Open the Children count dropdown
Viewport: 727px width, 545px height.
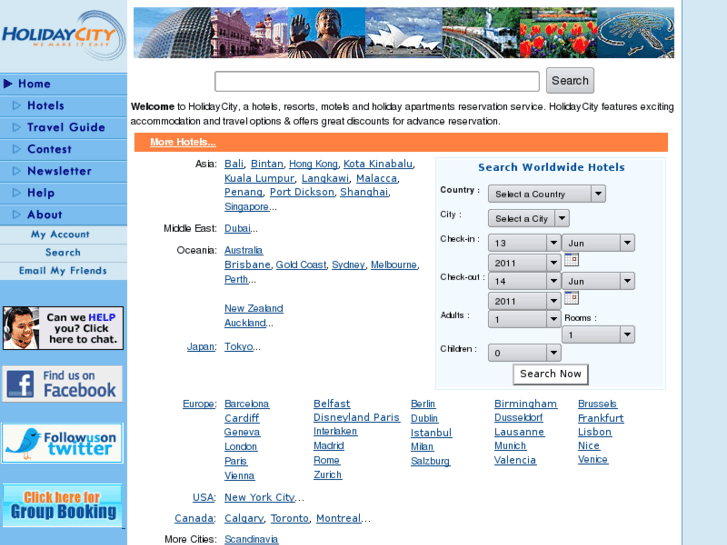(525, 353)
